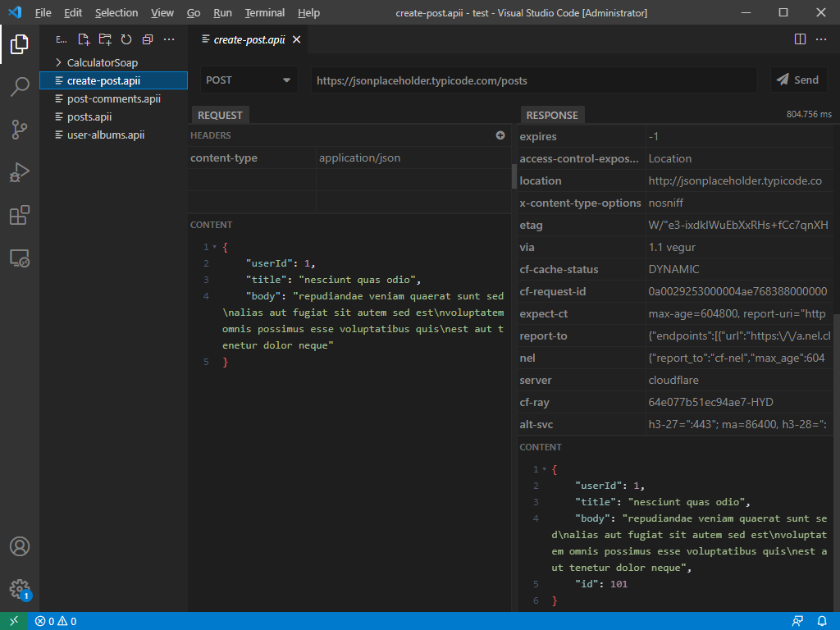Viewport: 840px width, 630px height.
Task: Collapse all folders in Explorer
Action: [x=148, y=39]
